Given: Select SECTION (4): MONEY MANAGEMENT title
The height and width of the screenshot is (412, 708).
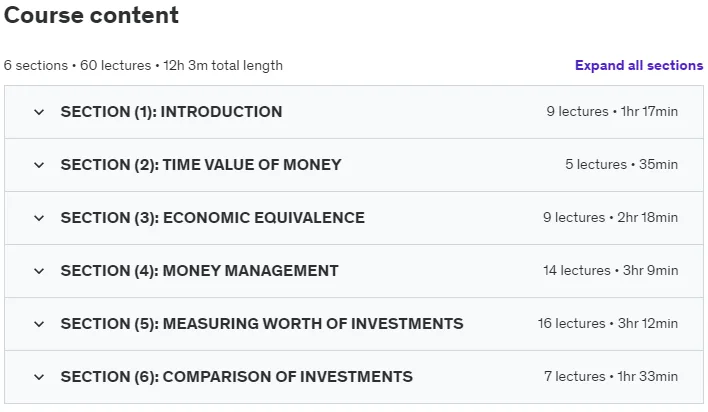Looking at the screenshot, I should click(x=200, y=271).
